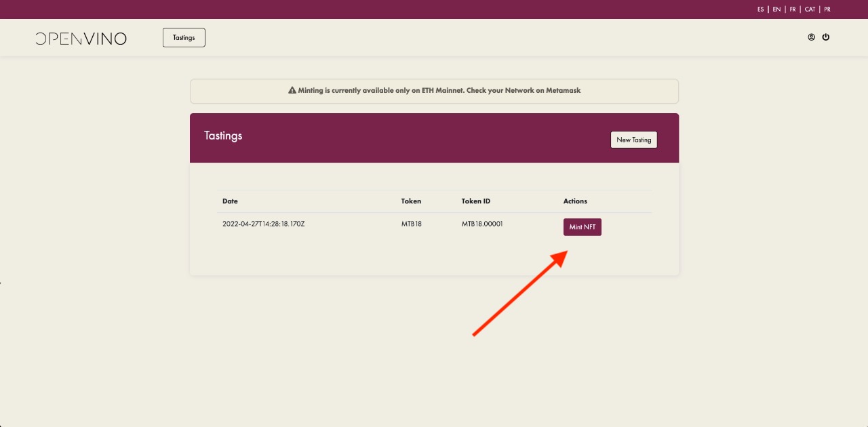Image resolution: width=868 pixels, height=427 pixels.
Task: Click the Token ID column header
Action: [x=476, y=201]
